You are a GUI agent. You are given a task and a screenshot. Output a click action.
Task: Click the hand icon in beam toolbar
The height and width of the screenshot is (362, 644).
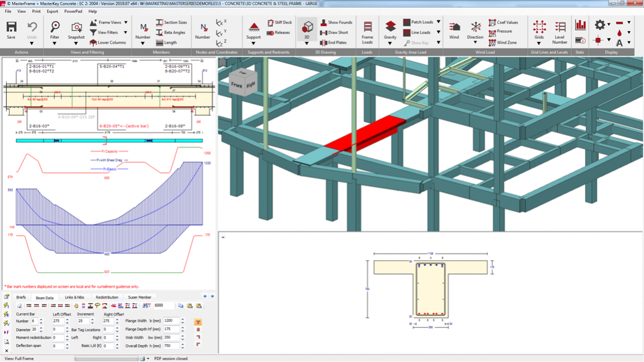[x=76, y=306]
